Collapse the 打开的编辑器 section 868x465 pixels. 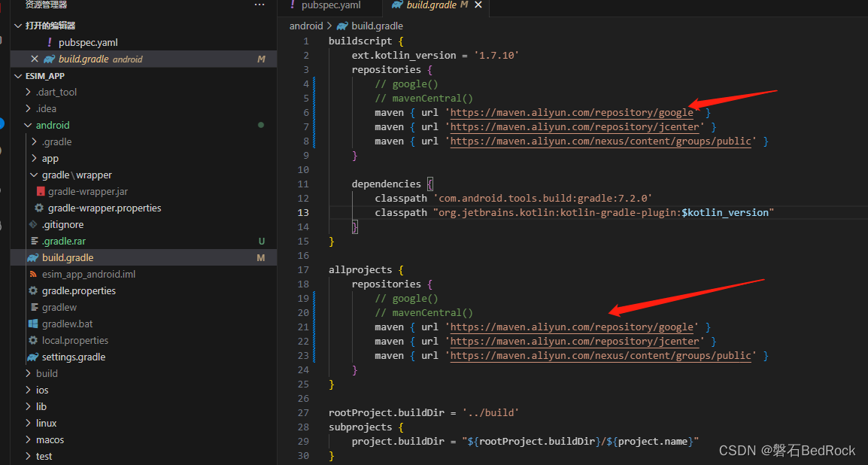click(17, 26)
